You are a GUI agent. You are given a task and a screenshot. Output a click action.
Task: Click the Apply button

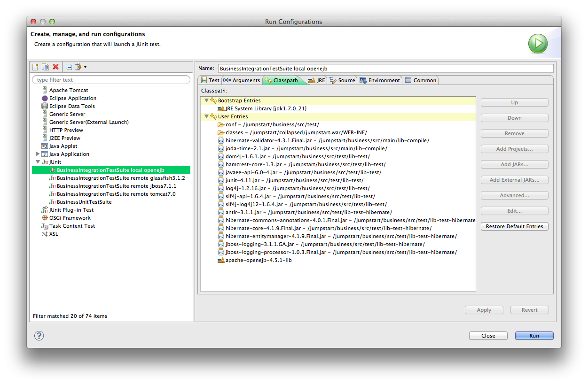pyautogui.click(x=484, y=310)
